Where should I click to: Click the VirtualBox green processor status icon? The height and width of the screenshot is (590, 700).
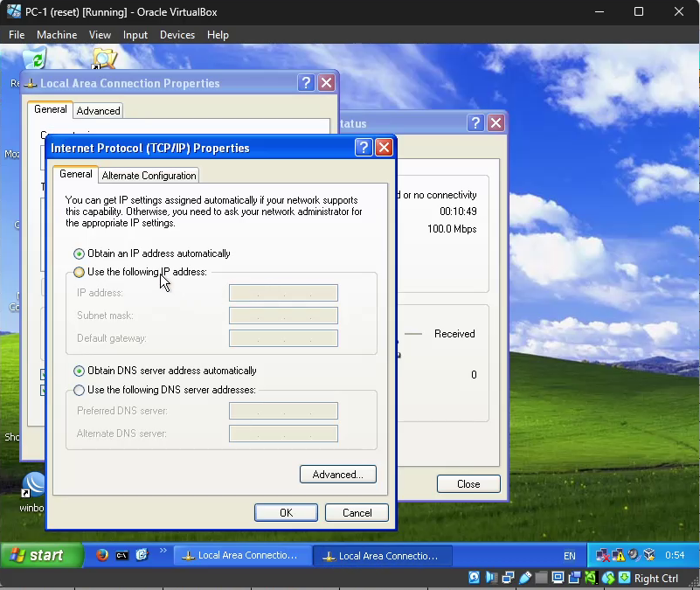click(591, 578)
